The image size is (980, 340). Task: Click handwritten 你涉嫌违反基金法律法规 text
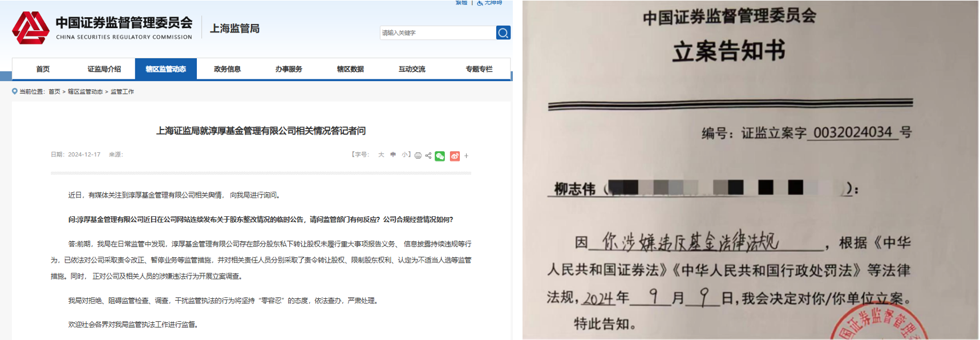pyautogui.click(x=690, y=242)
